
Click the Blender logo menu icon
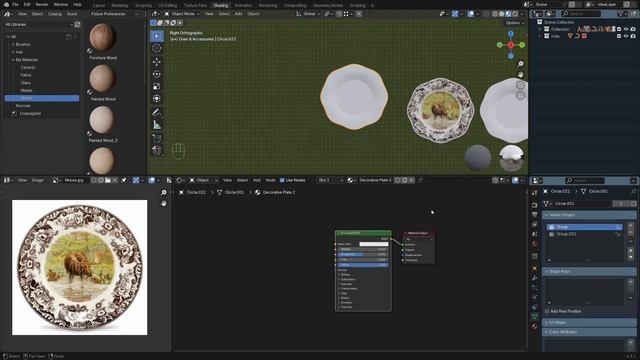[6, 4]
